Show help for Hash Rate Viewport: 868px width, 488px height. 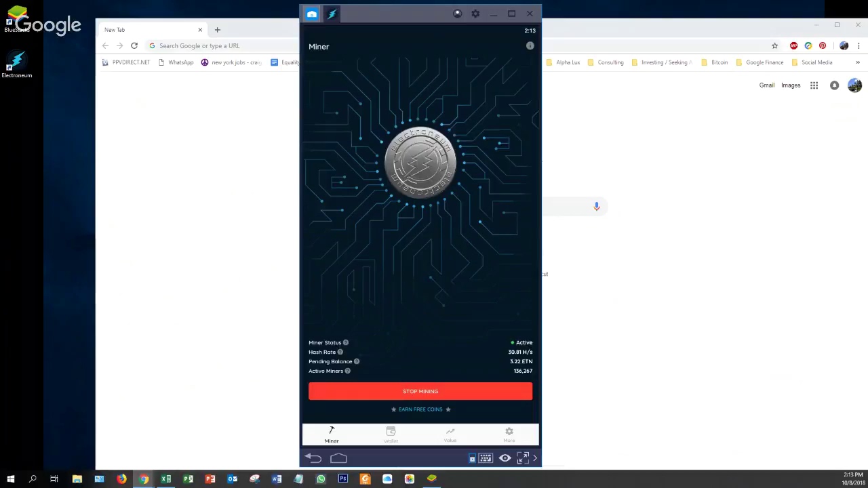tap(340, 352)
